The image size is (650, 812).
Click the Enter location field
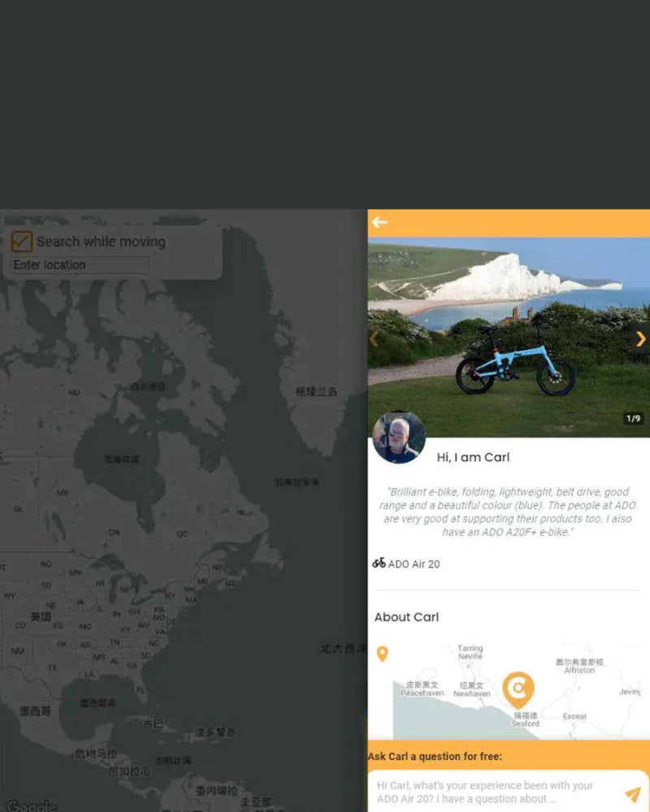pos(80,265)
